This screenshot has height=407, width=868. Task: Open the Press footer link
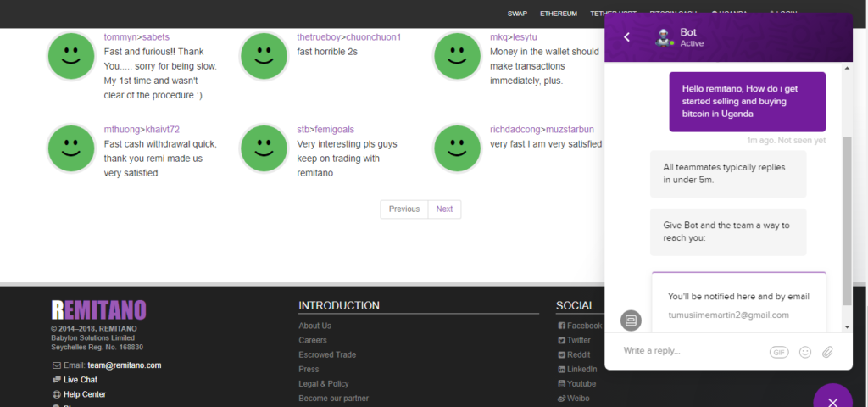309,369
